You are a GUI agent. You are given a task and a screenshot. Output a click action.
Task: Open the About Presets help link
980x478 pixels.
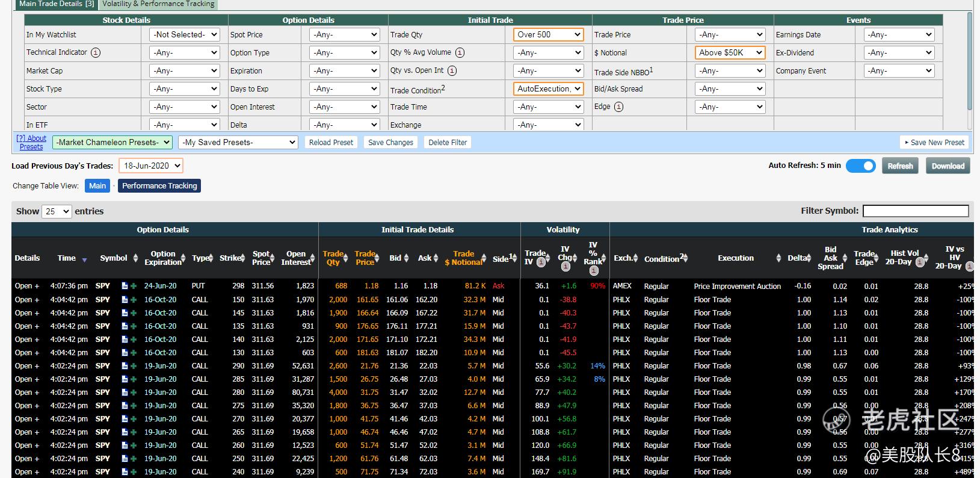[31, 142]
